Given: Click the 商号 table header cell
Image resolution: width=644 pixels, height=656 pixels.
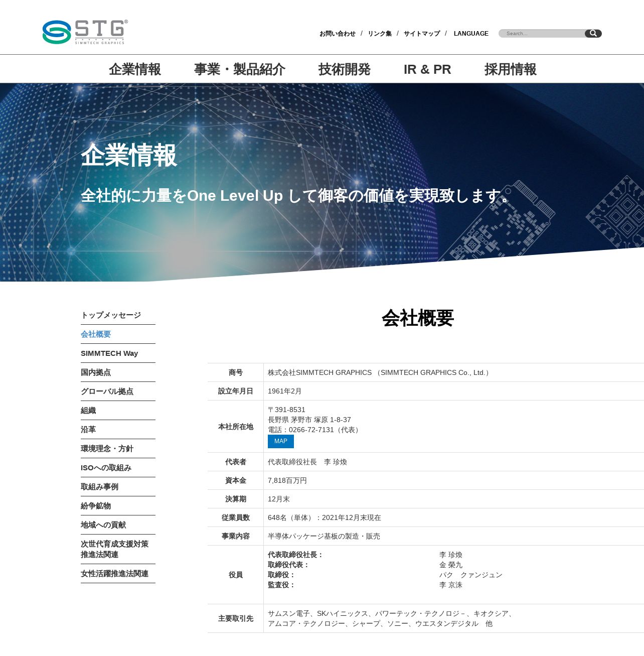Looking at the screenshot, I should point(236,372).
